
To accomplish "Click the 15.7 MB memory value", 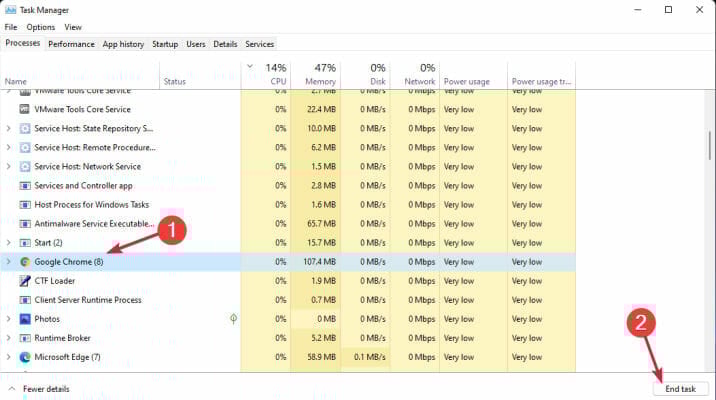I will 321,242.
